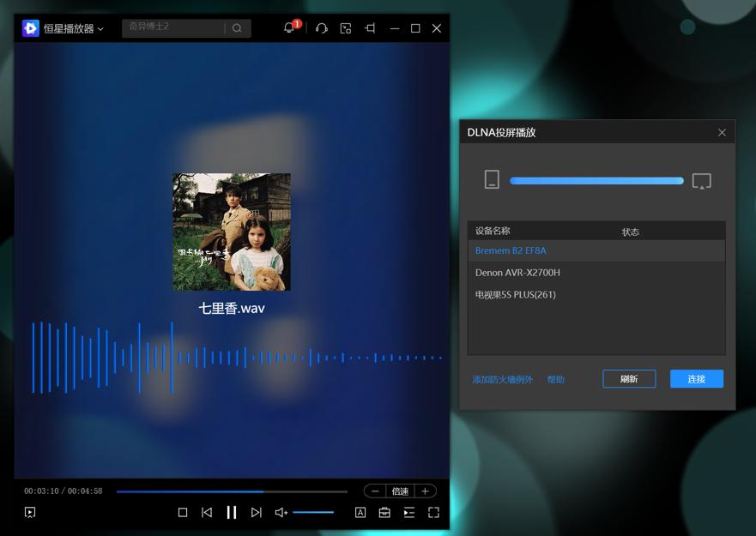This screenshot has width=756, height=536.
Task: Open the toolbox briefcase icon
Action: click(384, 512)
